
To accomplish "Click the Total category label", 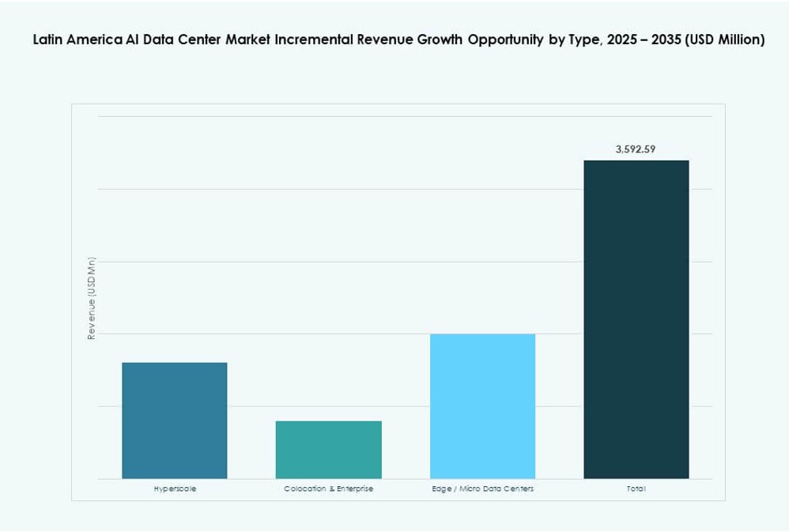I will [636, 489].
